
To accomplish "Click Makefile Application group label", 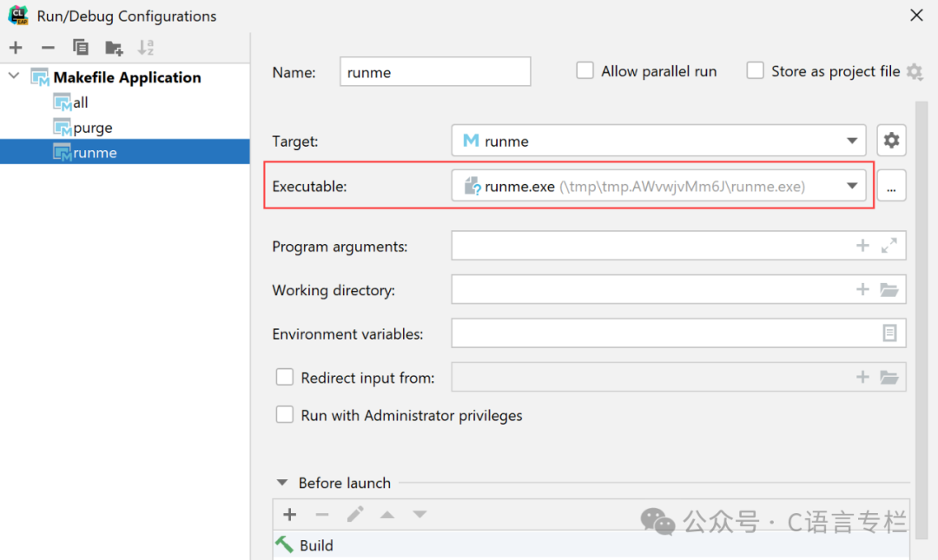I will point(127,77).
